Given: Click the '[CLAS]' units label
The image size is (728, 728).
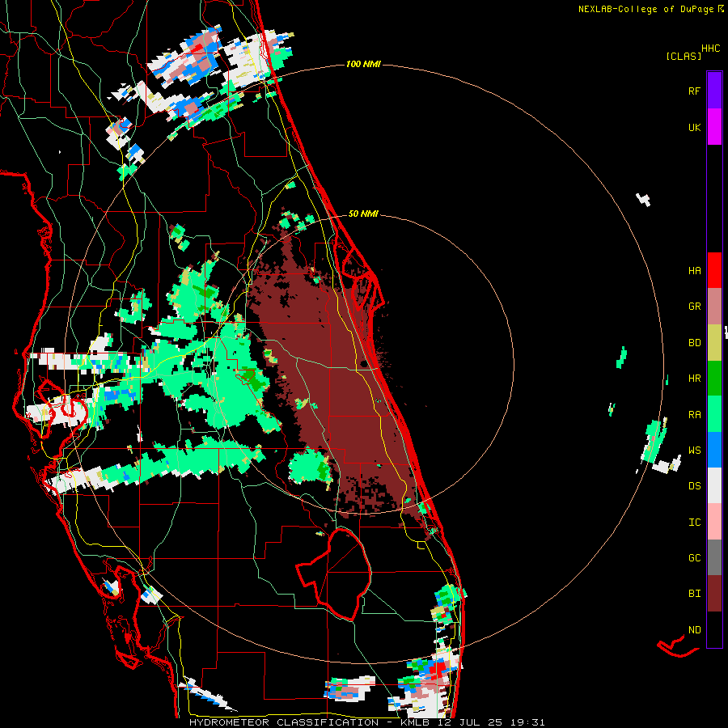Looking at the screenshot, I should coord(683,56).
